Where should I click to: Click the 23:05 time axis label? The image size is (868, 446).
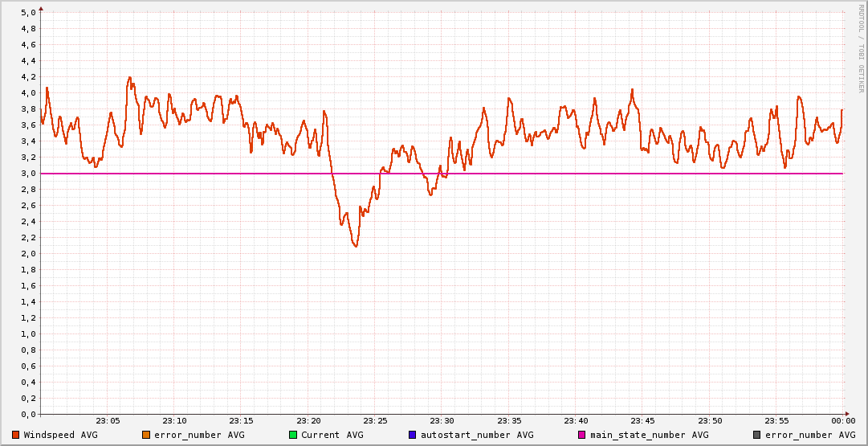[x=108, y=420]
